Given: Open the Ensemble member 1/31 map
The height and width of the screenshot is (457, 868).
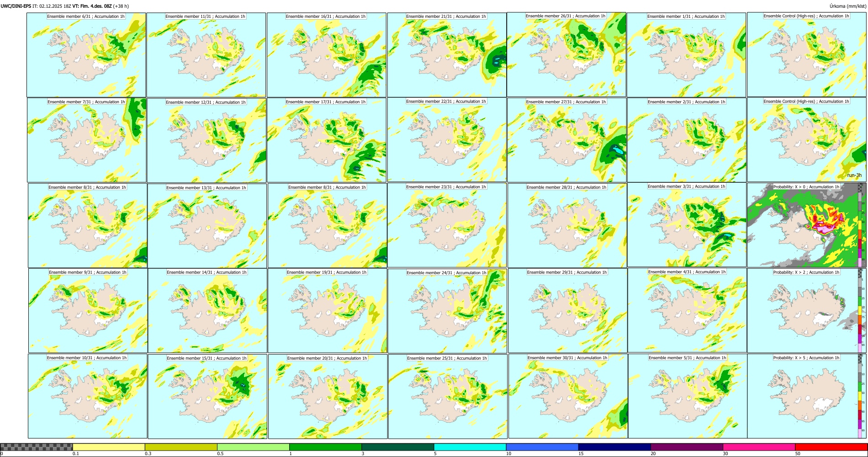Looking at the screenshot, I should click(686, 55).
